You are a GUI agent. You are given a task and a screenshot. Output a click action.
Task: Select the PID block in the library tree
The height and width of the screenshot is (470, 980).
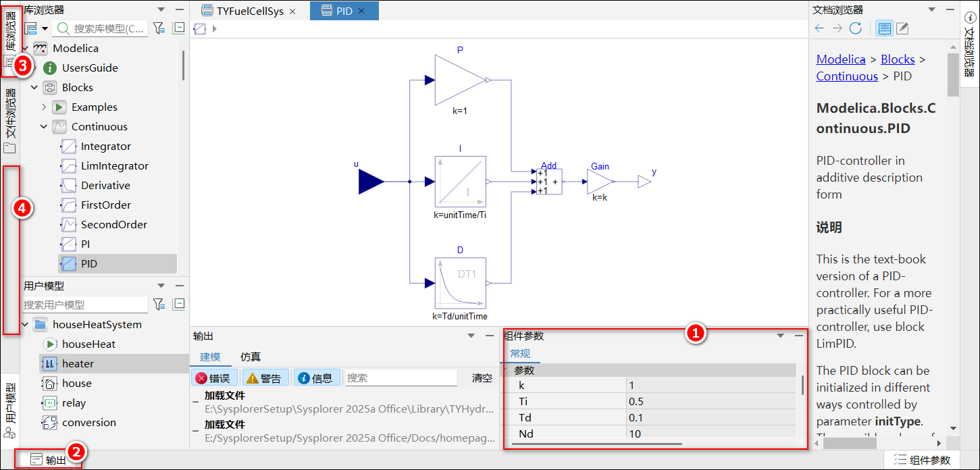pos(88,263)
